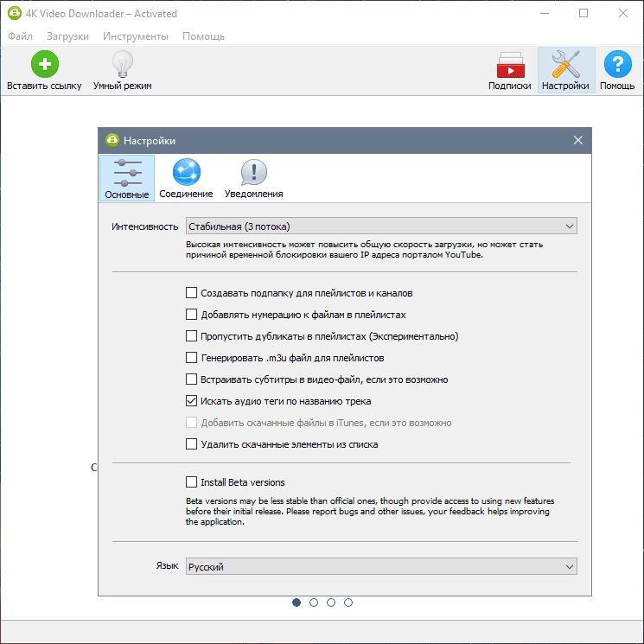Select the fourth page indicator dot
644x644 pixels.
point(348,603)
